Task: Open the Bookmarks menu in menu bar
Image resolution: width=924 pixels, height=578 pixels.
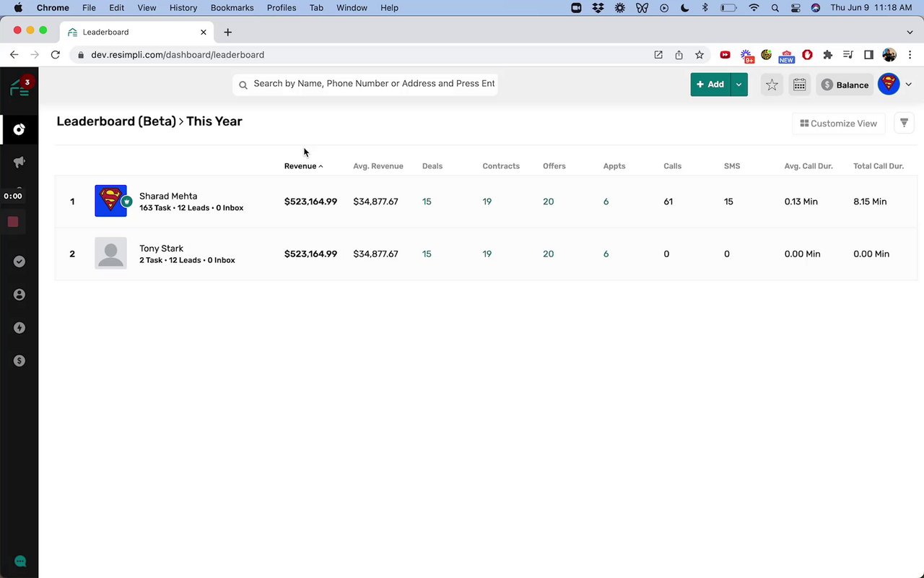Action: (232, 8)
